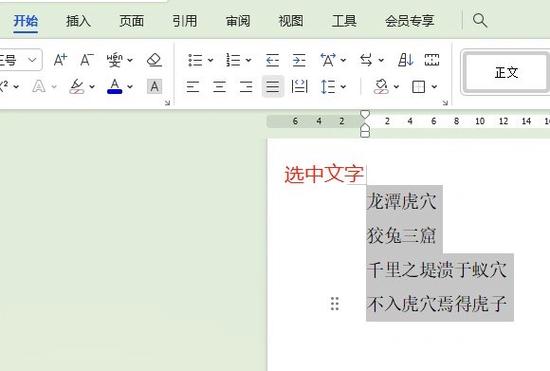Viewport: 550px width, 371px height.
Task: Click first-line indent marker on ruler
Action: point(365,115)
